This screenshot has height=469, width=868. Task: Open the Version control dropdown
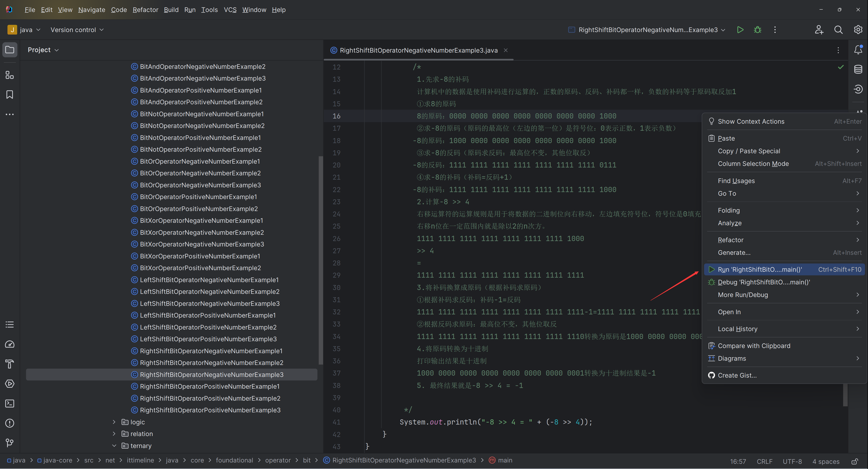tap(77, 30)
